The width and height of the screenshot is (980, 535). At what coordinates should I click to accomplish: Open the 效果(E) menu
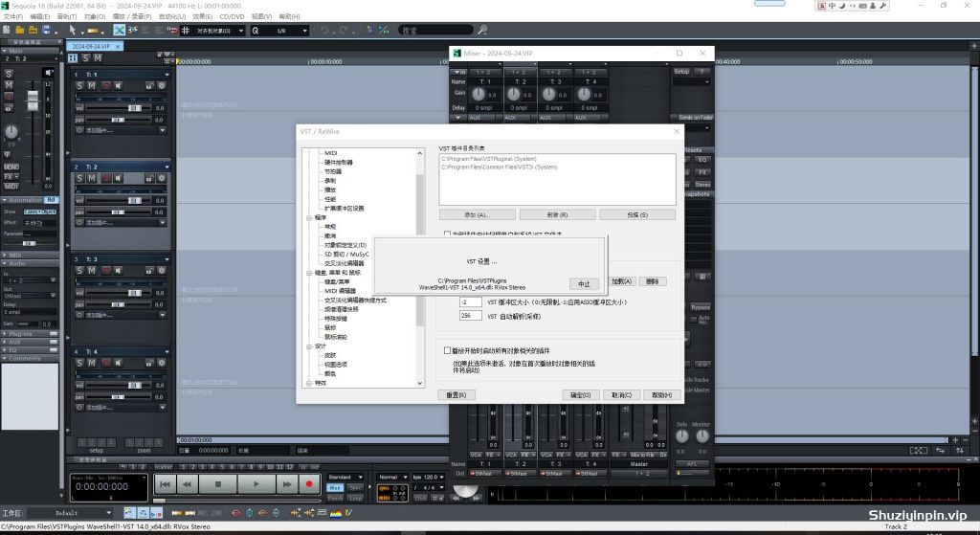(x=203, y=16)
